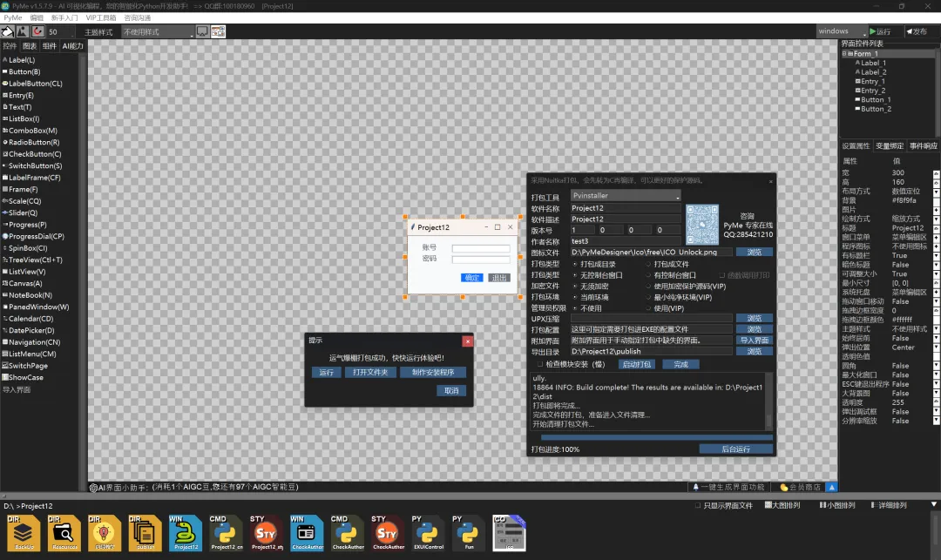This screenshot has height=560, width=941.
Task: Select 最小纯净环境(VIP) radio button
Action: pyautogui.click(x=648, y=297)
